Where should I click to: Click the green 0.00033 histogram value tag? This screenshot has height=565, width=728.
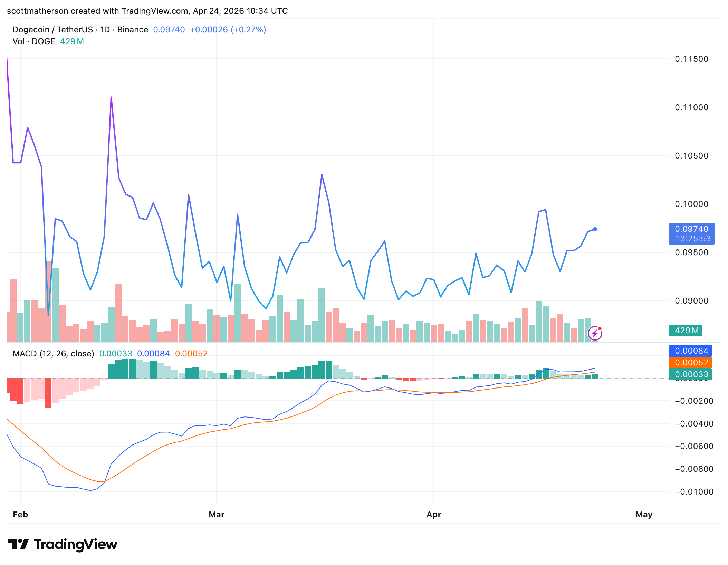[690, 374]
